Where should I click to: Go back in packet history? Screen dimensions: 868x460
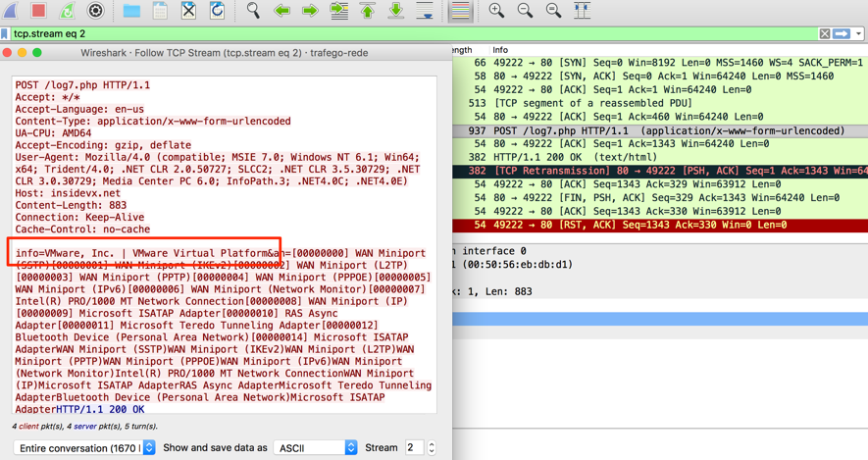click(281, 10)
